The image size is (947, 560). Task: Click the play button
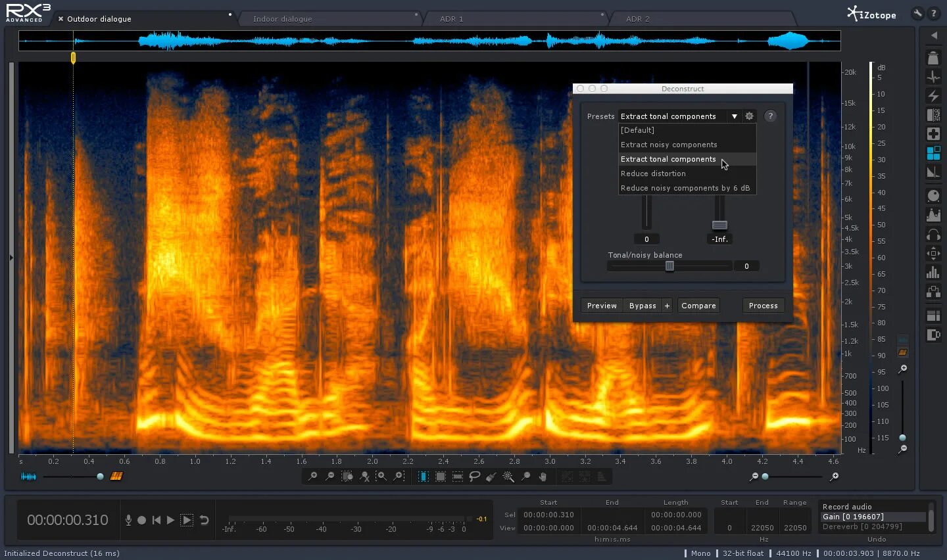(171, 520)
